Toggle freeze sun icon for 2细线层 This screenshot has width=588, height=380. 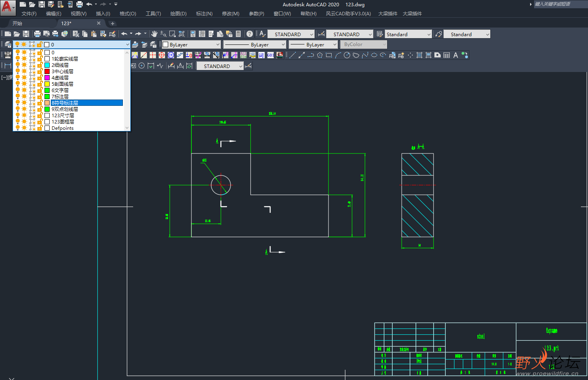[x=24, y=65]
